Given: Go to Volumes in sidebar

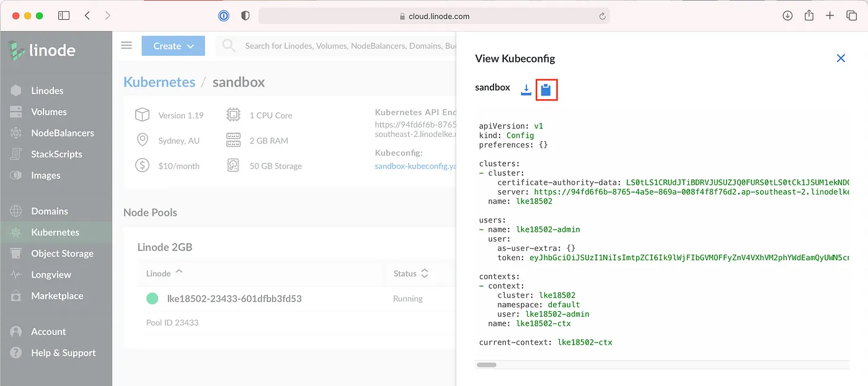Looking at the screenshot, I should pyautogui.click(x=48, y=112).
